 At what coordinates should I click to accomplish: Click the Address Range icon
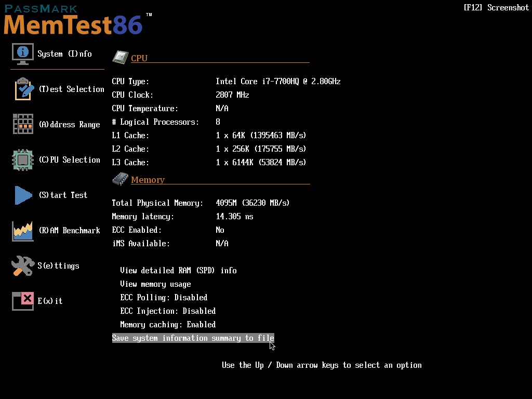(22, 124)
